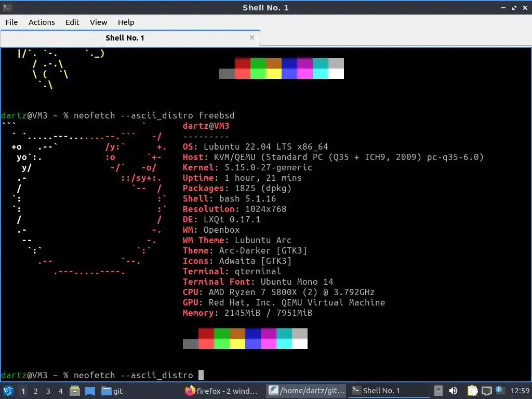This screenshot has width=532, height=399.
Task: Switch to virtual desktop 1
Action: (x=23, y=391)
